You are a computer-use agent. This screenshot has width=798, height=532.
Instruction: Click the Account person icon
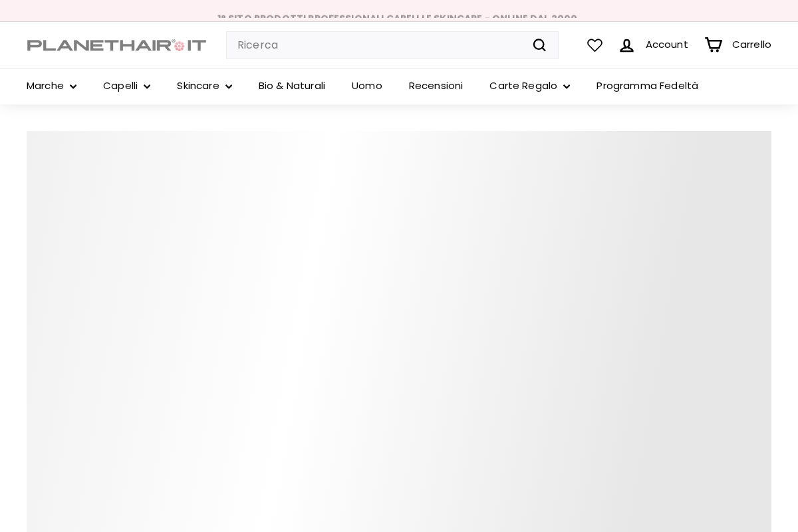pyautogui.click(x=626, y=45)
